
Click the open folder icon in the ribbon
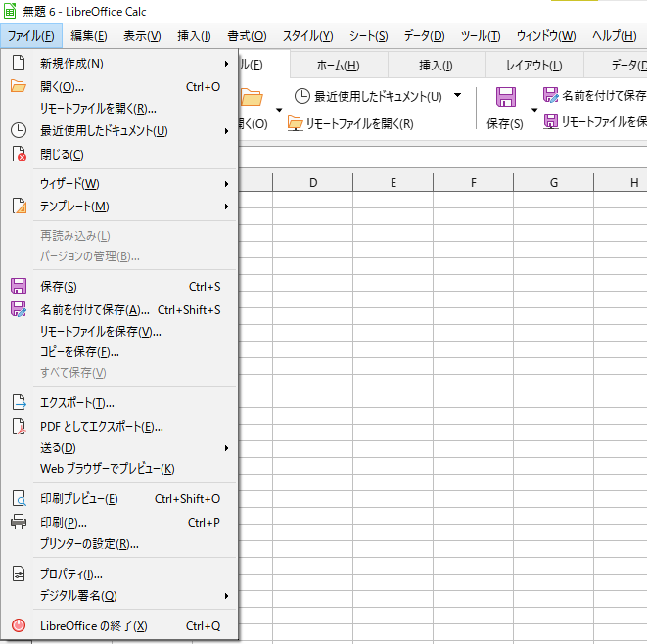coord(252,97)
